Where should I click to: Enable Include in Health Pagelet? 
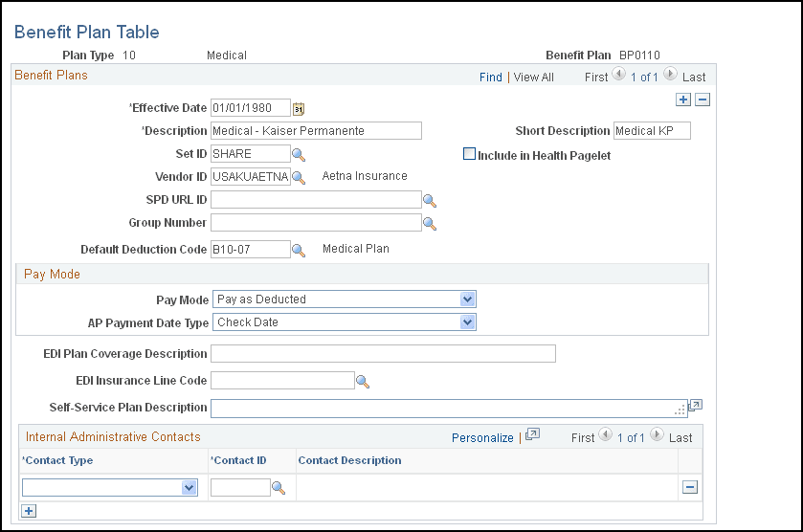click(469, 154)
